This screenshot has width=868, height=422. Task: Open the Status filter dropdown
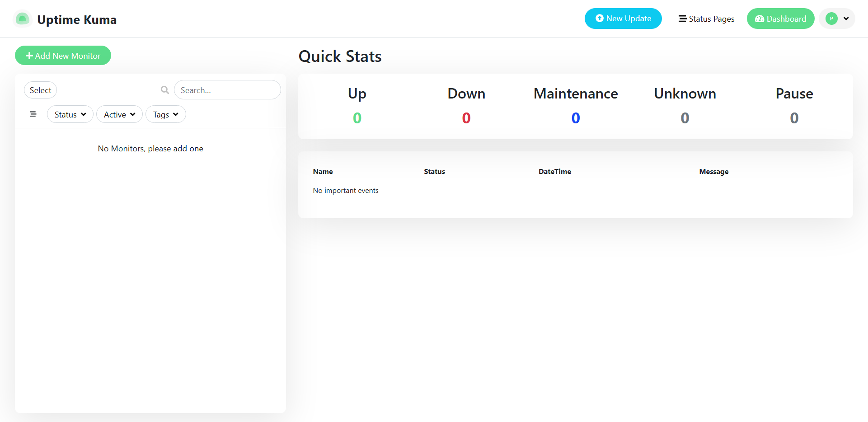tap(70, 114)
